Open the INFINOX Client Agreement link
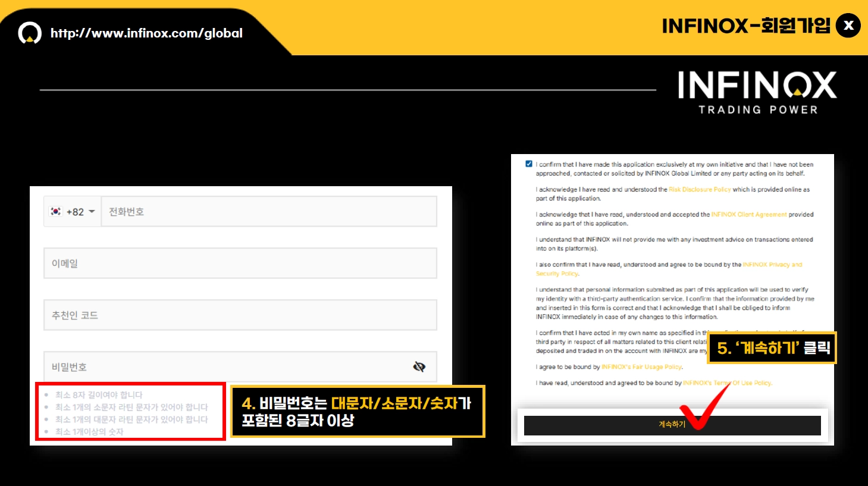Screen dimensions: 868x486 click(749, 214)
